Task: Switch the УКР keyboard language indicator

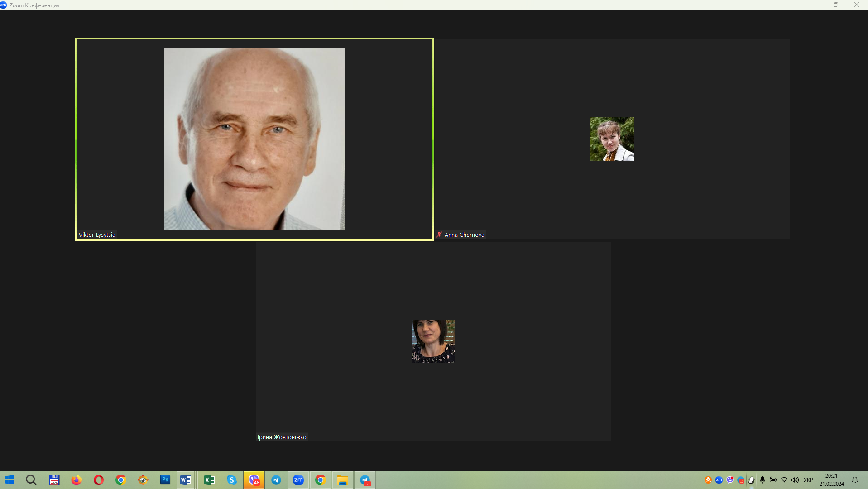Action: [x=808, y=480]
